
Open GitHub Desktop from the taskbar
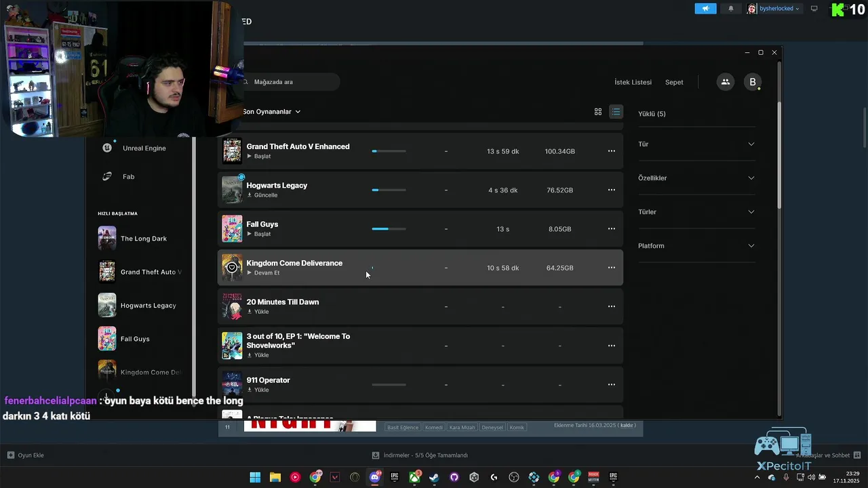tap(454, 477)
